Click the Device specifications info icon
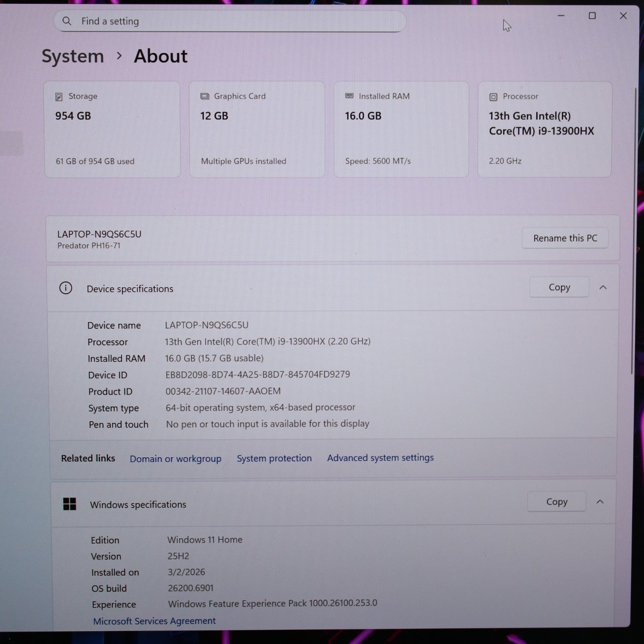Image resolution: width=644 pixels, height=644 pixels. tap(66, 288)
